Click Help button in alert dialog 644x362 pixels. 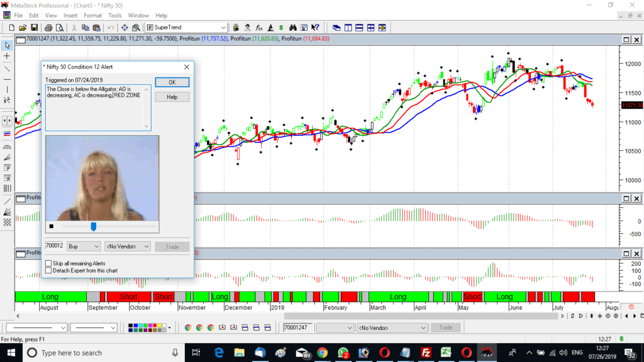coord(172,97)
